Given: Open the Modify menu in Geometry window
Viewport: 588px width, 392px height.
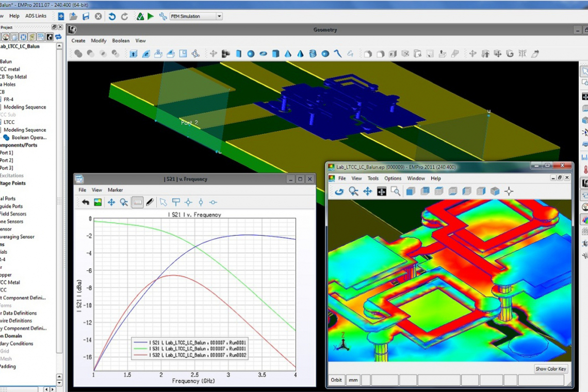Looking at the screenshot, I should (99, 41).
